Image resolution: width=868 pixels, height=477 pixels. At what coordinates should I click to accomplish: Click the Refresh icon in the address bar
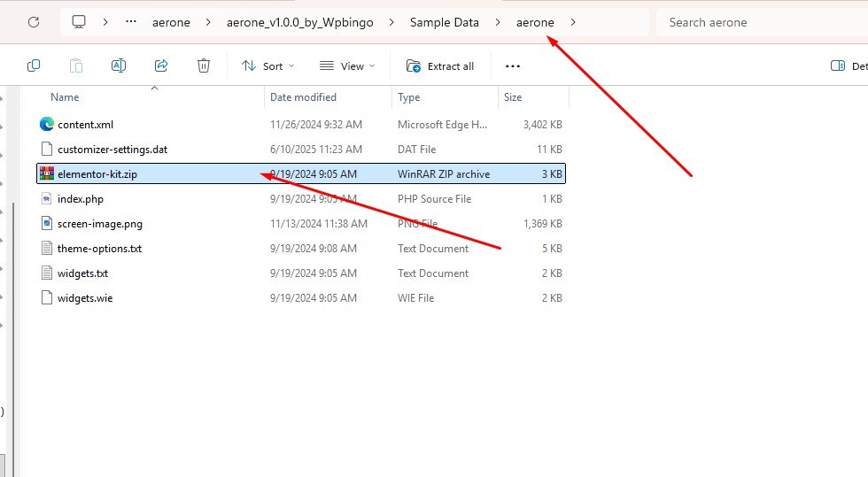click(x=34, y=22)
